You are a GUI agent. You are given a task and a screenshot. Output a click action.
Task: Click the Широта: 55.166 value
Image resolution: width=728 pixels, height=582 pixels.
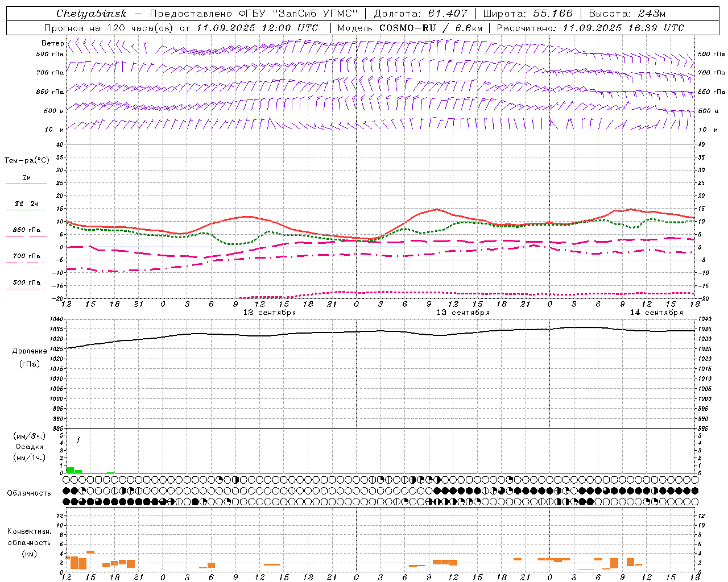[x=528, y=14]
